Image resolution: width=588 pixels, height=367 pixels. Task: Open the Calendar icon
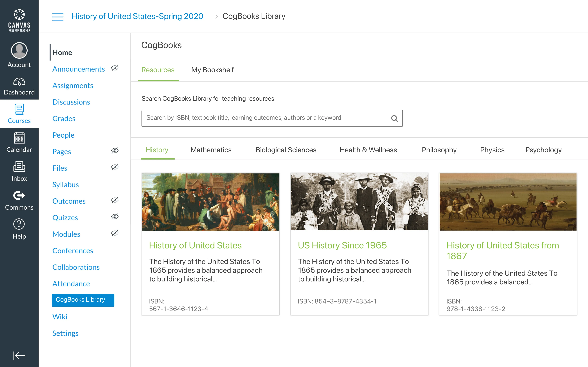pos(19,138)
